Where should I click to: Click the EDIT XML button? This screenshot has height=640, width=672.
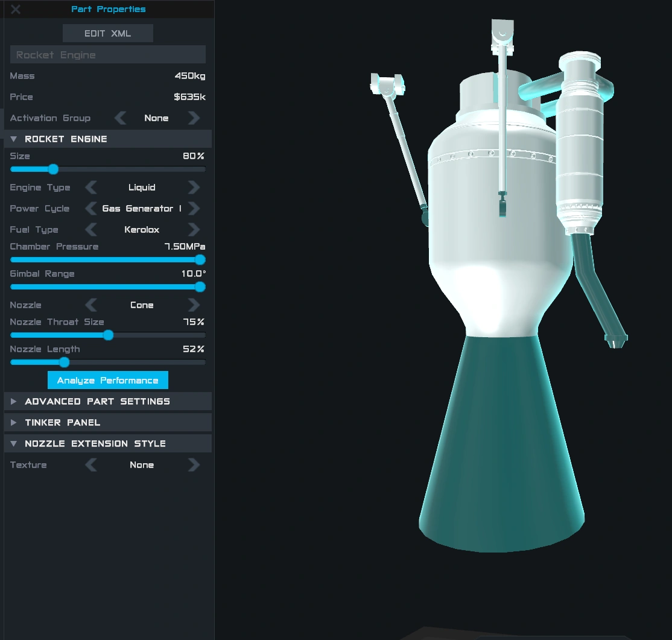(107, 33)
